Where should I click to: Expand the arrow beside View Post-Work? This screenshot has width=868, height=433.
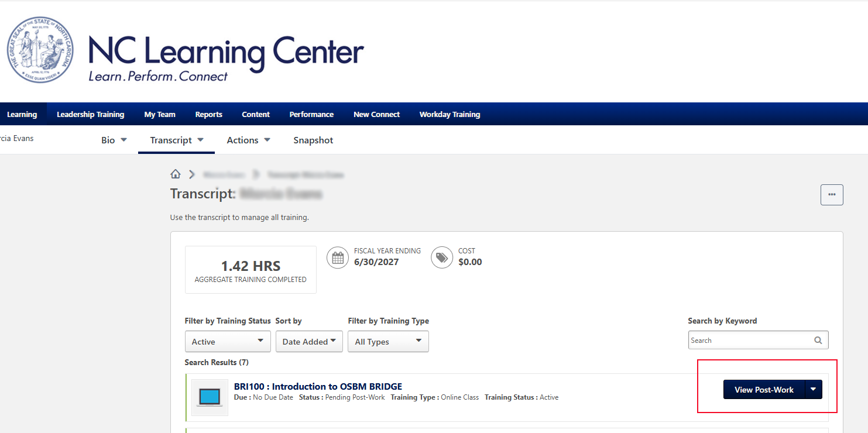(814, 390)
